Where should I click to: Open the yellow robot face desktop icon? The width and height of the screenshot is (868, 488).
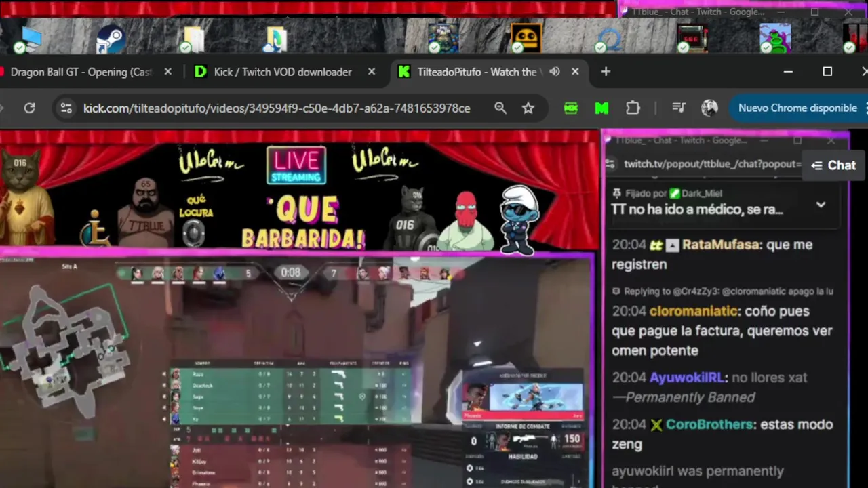[526, 38]
